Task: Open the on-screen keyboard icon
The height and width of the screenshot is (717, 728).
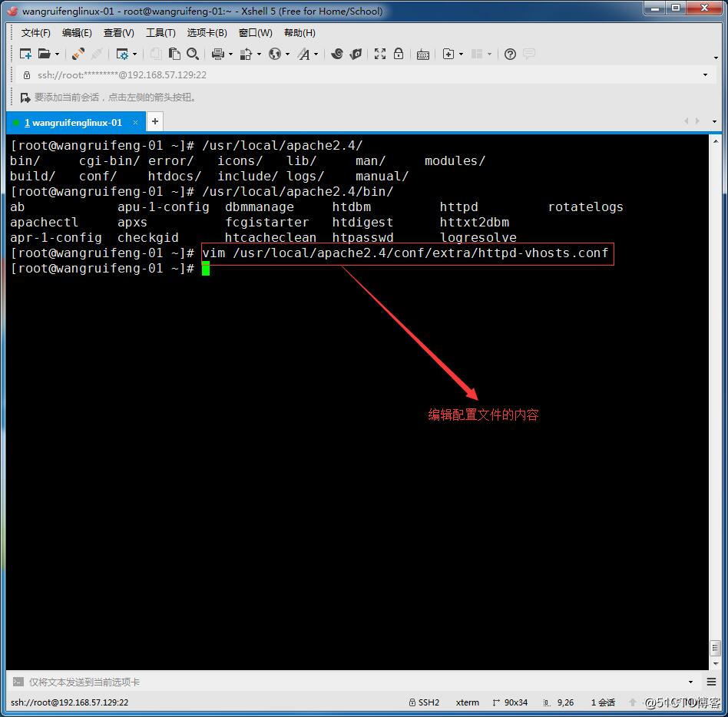Action: pos(422,55)
